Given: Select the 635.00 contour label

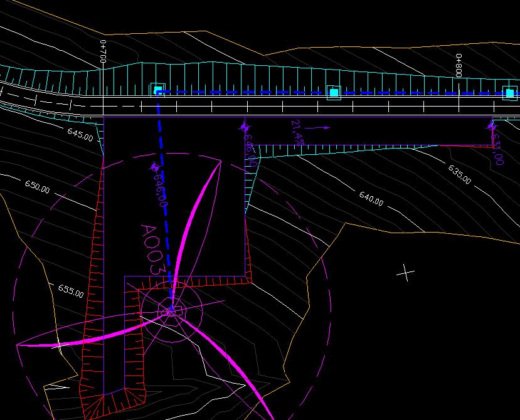Looking at the screenshot, I should click(x=460, y=175).
